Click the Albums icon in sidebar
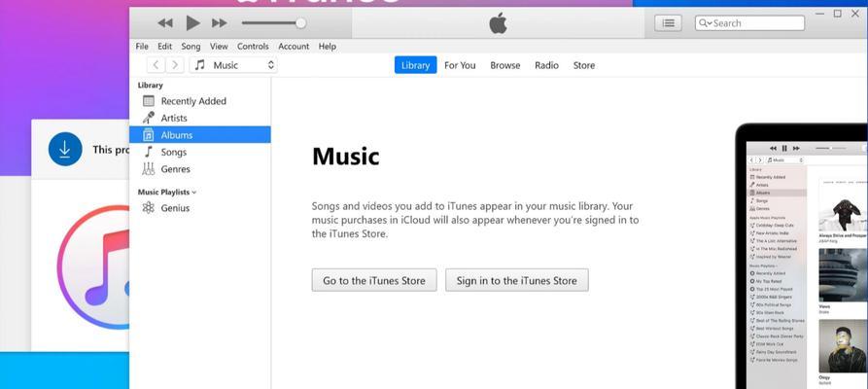868x389 pixels. pyautogui.click(x=148, y=134)
